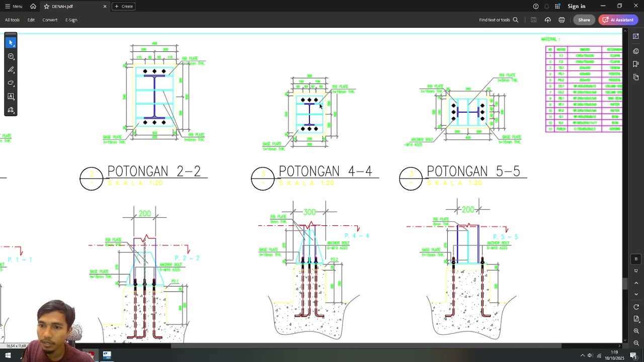This screenshot has width=644, height=362.
Task: Show hidden tray icons chevron
Action: 583,355
